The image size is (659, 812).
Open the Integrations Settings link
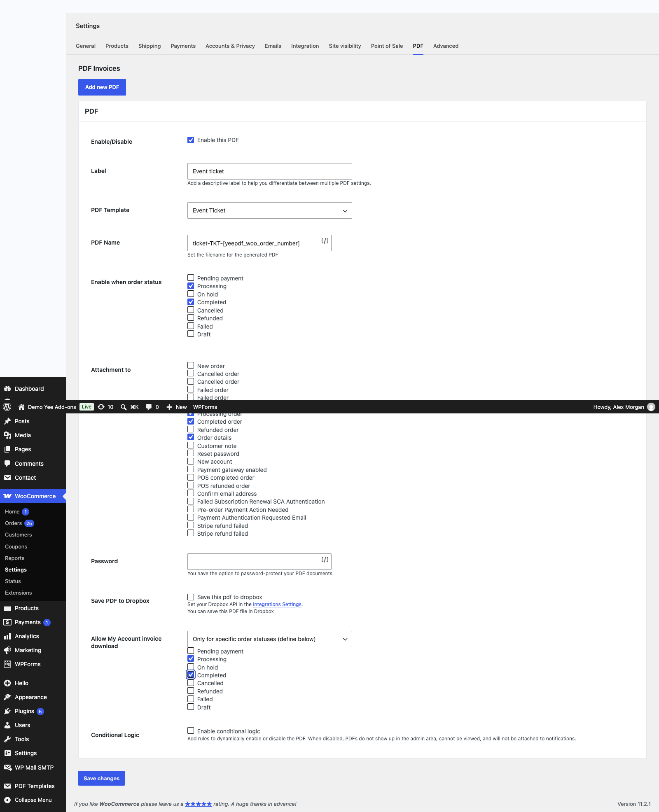point(277,604)
